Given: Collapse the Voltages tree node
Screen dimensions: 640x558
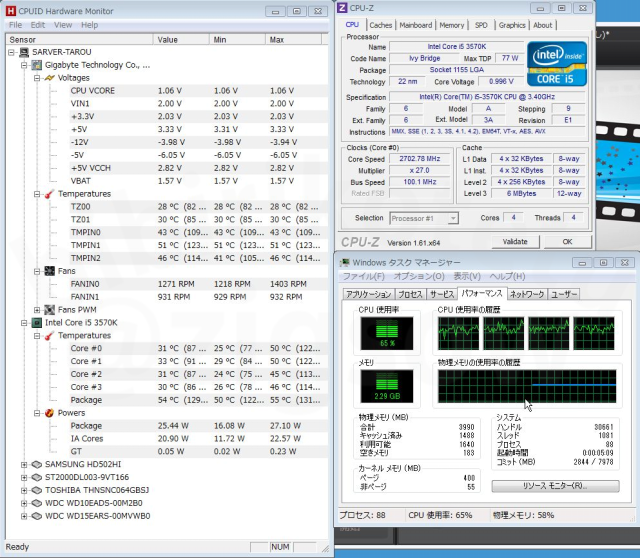Looking at the screenshot, I should click(37, 77).
